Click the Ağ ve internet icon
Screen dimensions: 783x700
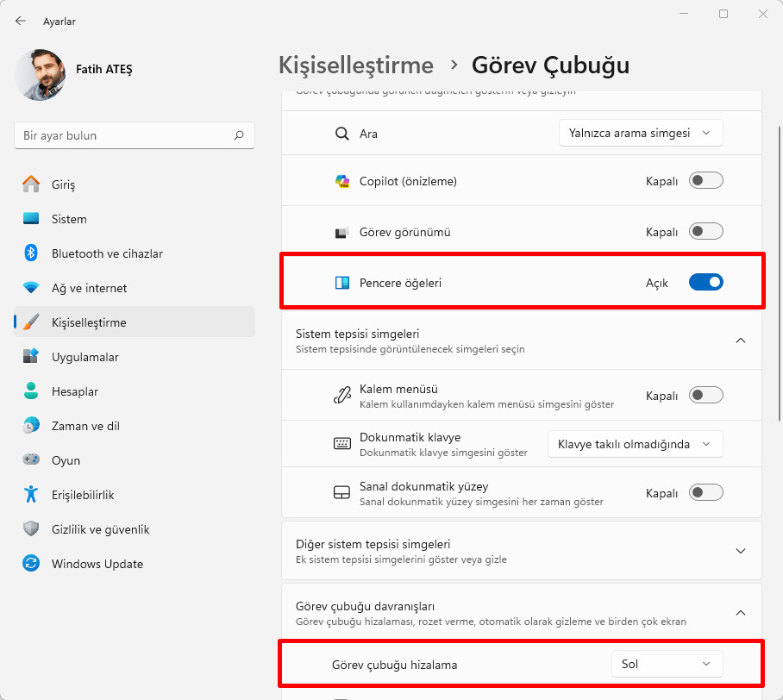pyautogui.click(x=32, y=288)
